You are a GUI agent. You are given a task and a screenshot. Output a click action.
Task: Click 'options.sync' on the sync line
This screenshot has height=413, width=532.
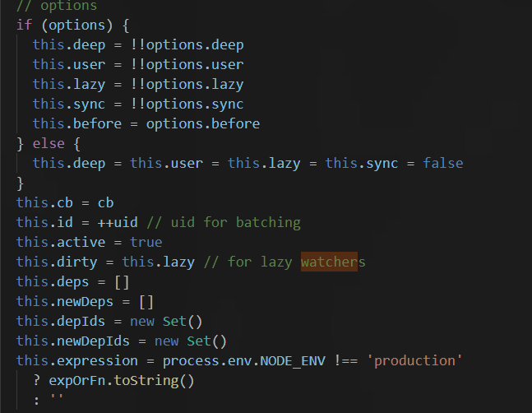pos(195,104)
